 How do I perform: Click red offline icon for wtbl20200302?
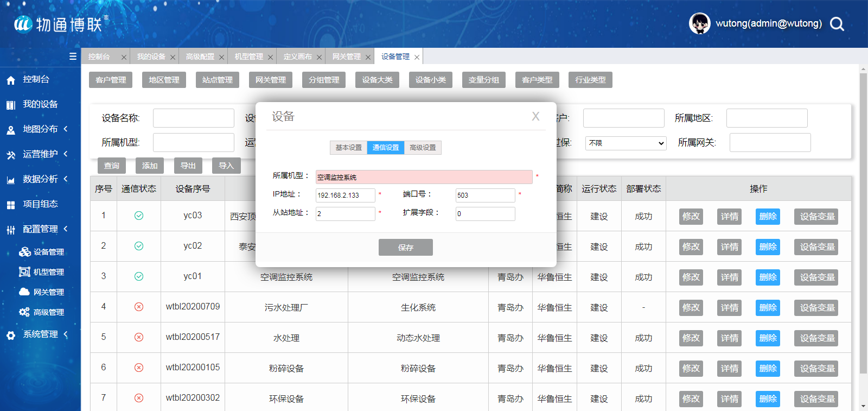(139, 398)
